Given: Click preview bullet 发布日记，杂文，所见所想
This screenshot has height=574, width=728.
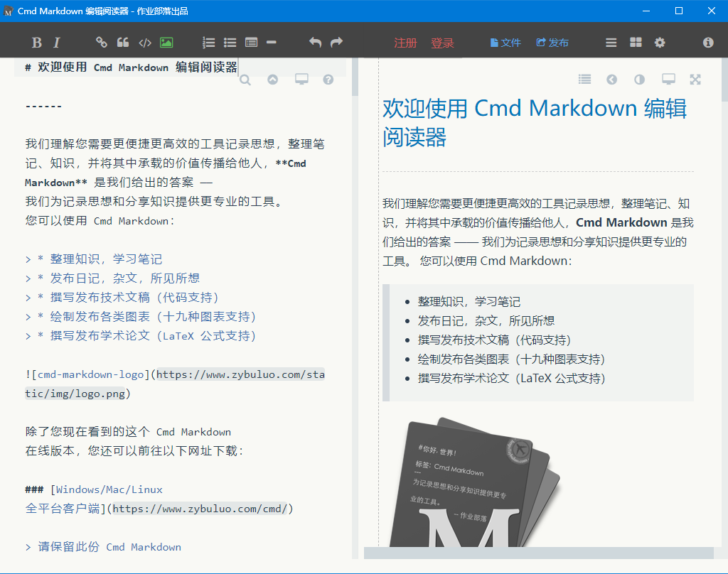Looking at the screenshot, I should pyautogui.click(x=486, y=321).
